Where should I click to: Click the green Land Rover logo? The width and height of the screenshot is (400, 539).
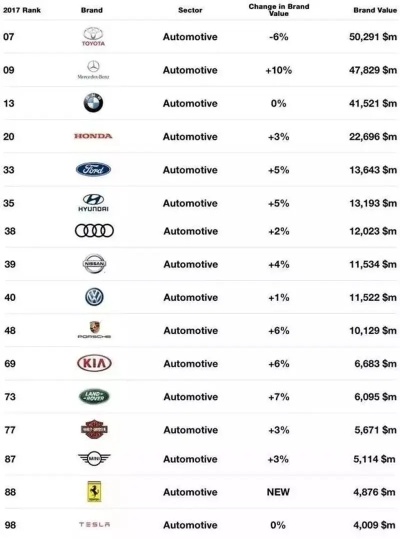pyautogui.click(x=94, y=396)
